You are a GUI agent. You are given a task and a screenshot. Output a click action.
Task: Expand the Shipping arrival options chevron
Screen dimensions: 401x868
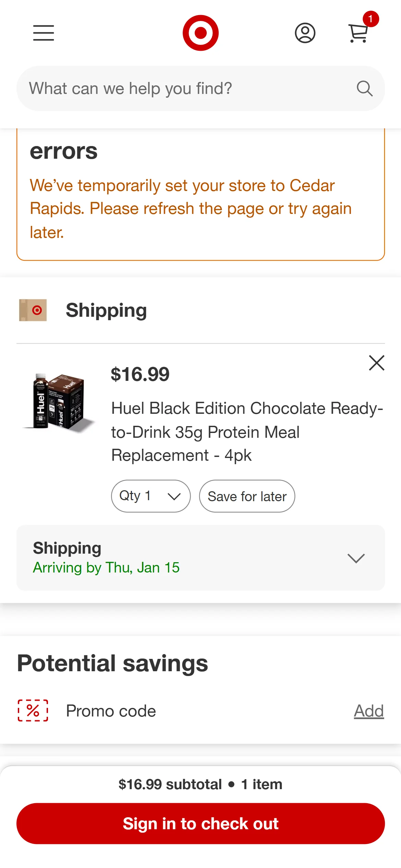coord(356,558)
